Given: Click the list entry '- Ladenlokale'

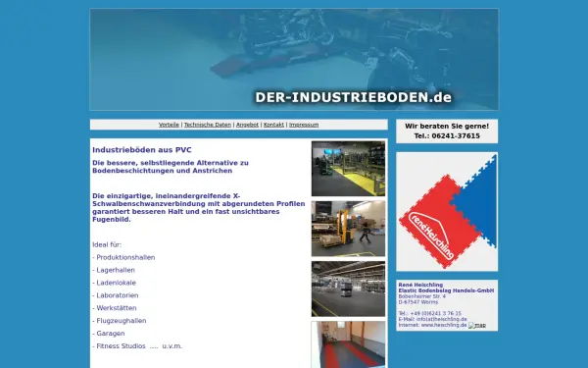Looking at the screenshot, I should click(x=114, y=283).
